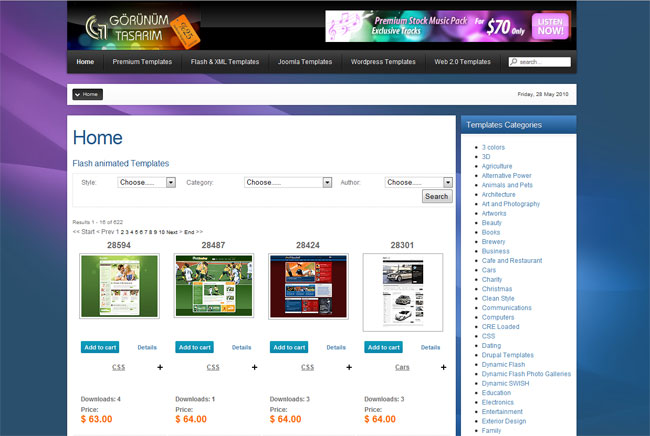
Task: Open the Drupal Templates category
Action: pyautogui.click(x=508, y=355)
